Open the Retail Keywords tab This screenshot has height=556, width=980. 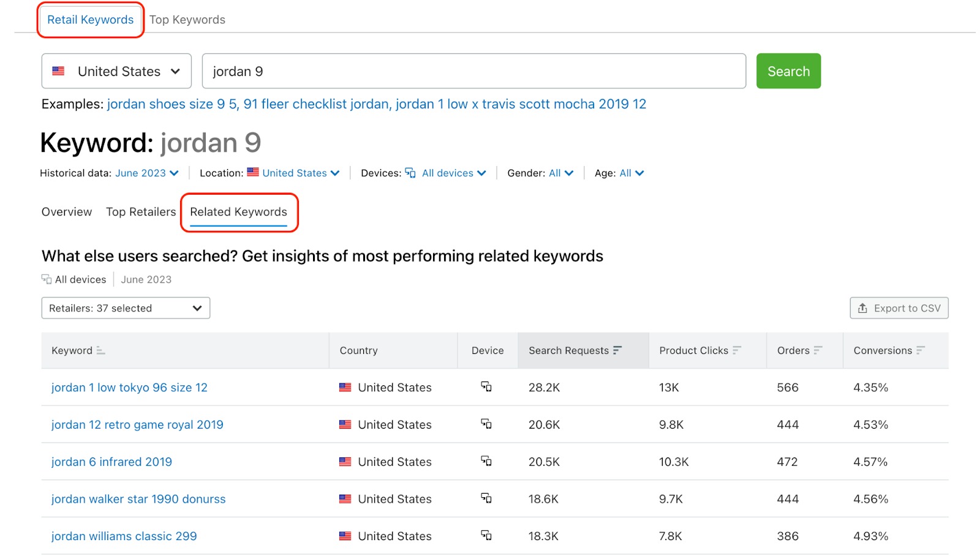(90, 20)
